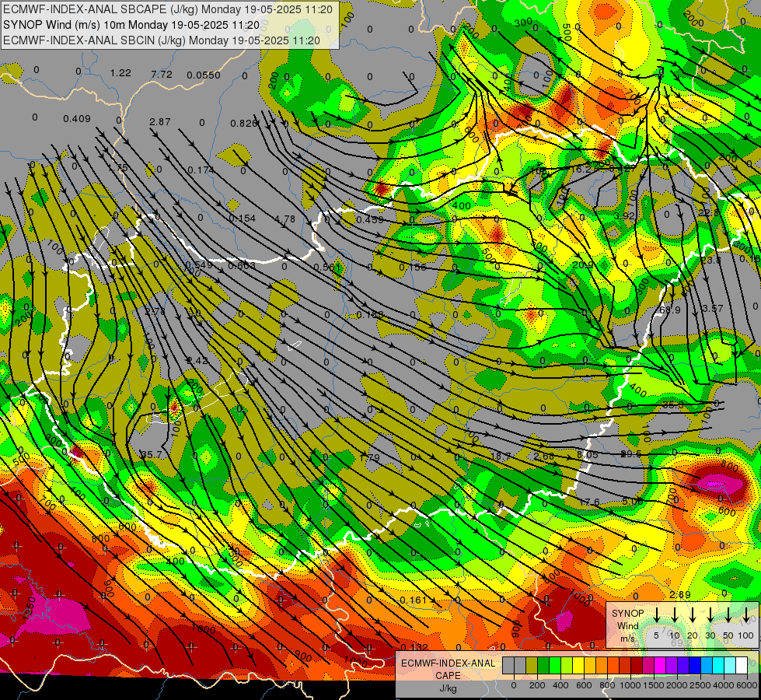The image size is (761, 700).
Task: Click the 1.22 CIN value near top
Action: (120, 73)
